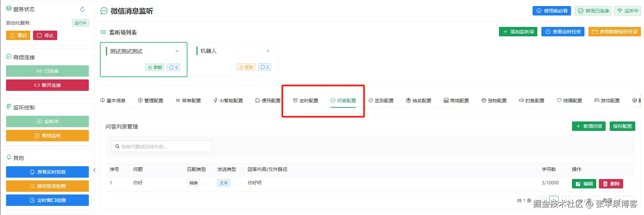Click the refresh icon beside 服务状态
Screen dimensions: 644x215
click(x=82, y=9)
